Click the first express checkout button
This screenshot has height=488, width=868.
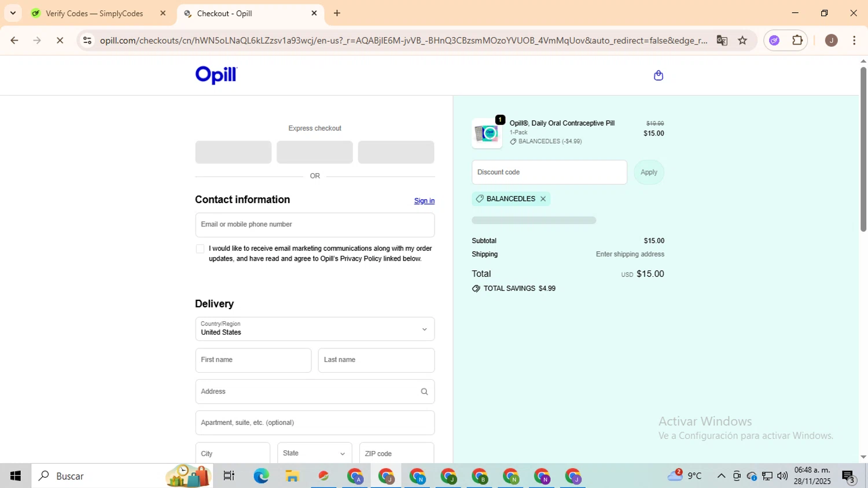[233, 152]
